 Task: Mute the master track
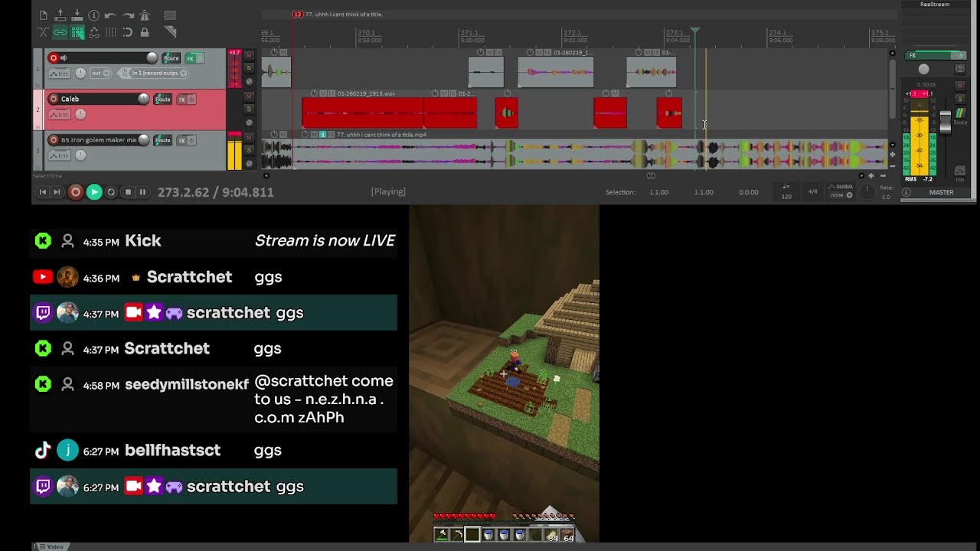pyautogui.click(x=960, y=86)
